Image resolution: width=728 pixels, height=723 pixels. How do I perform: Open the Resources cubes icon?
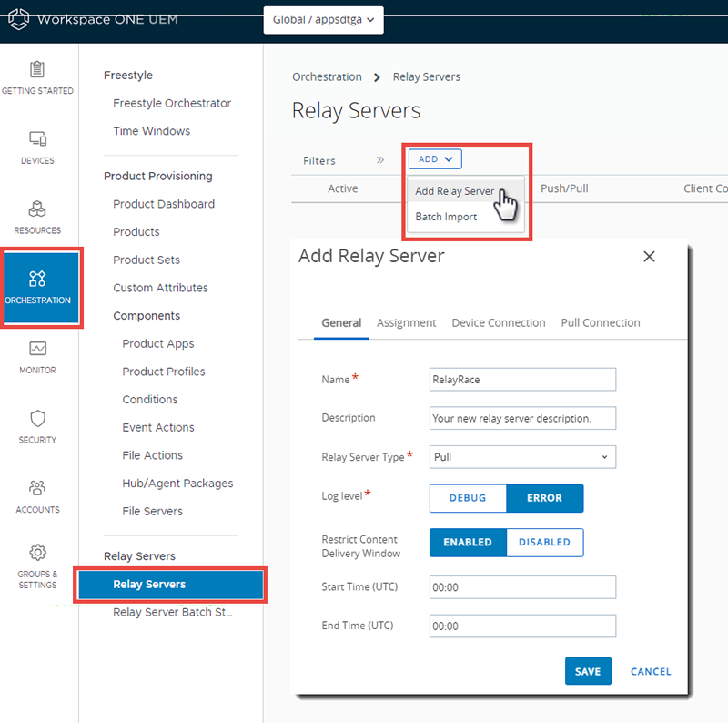37,209
